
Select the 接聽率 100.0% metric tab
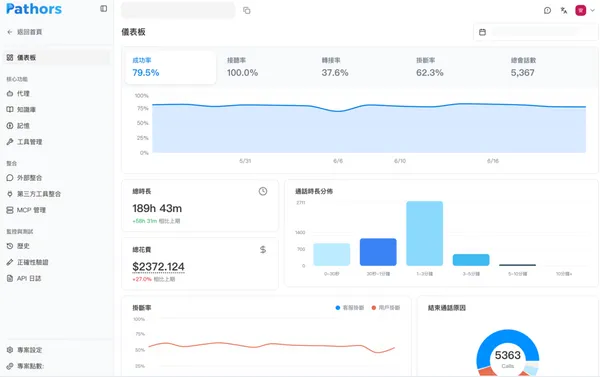tap(265, 67)
